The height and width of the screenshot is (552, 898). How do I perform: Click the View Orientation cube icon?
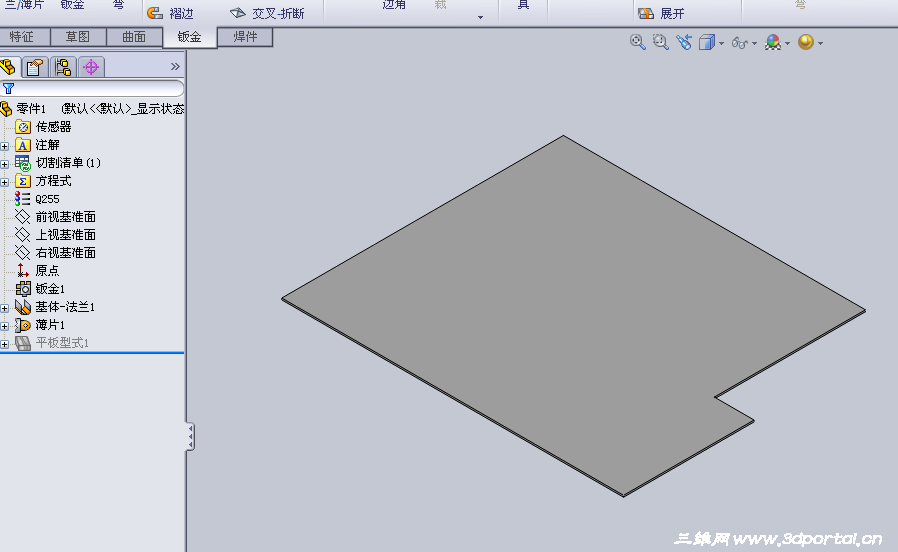[x=707, y=42]
